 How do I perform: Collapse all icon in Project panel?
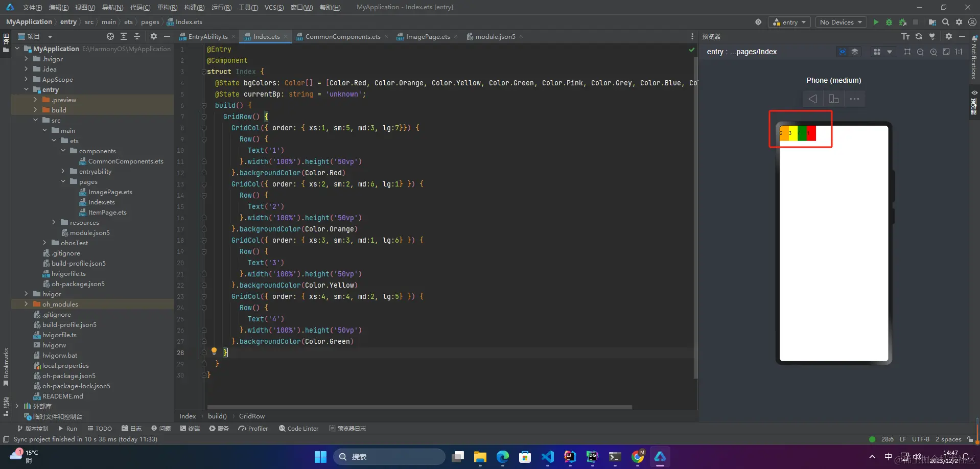(137, 36)
